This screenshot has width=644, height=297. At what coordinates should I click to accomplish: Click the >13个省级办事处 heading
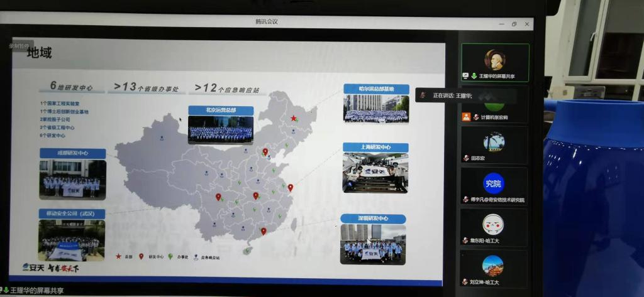(x=146, y=87)
